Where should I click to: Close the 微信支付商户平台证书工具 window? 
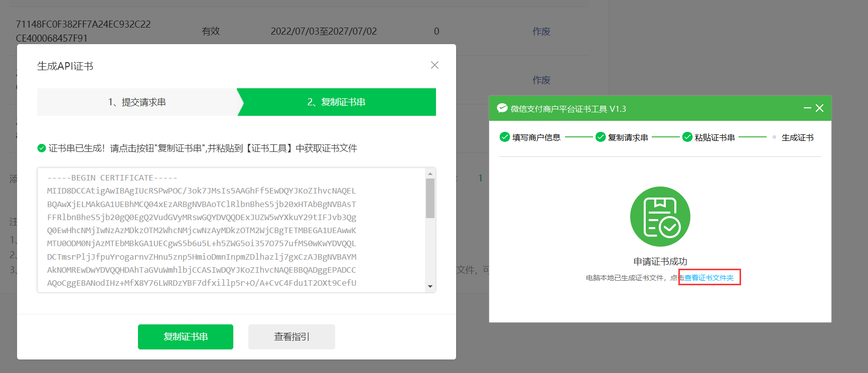tap(820, 108)
